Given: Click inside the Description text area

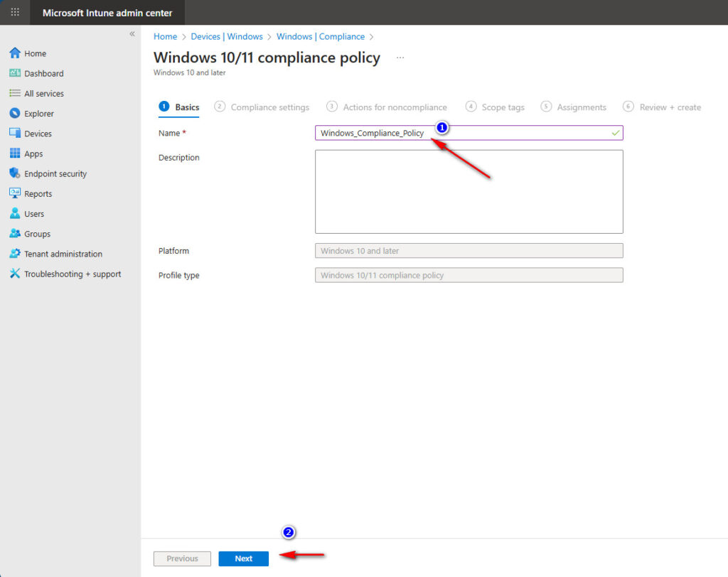Looking at the screenshot, I should tap(469, 191).
